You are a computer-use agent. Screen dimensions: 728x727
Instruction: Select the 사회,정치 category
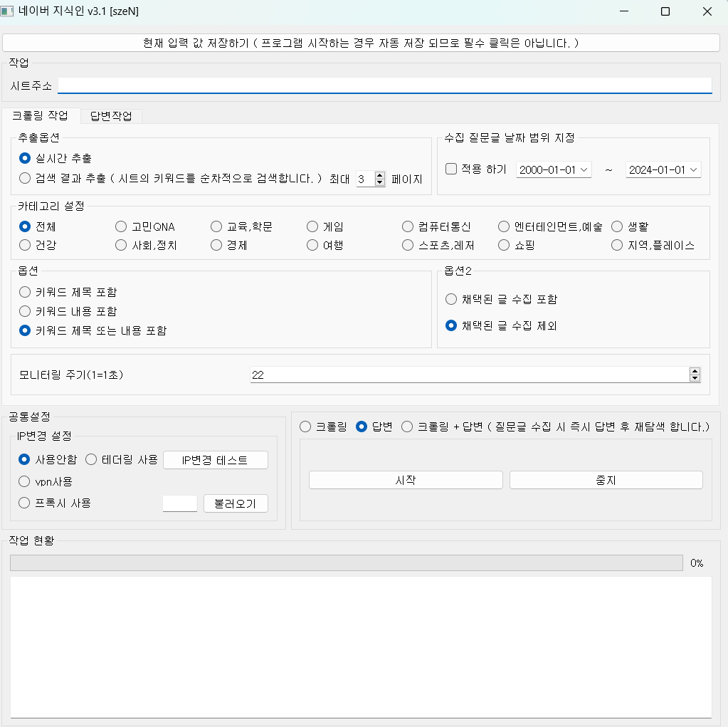[146, 245]
